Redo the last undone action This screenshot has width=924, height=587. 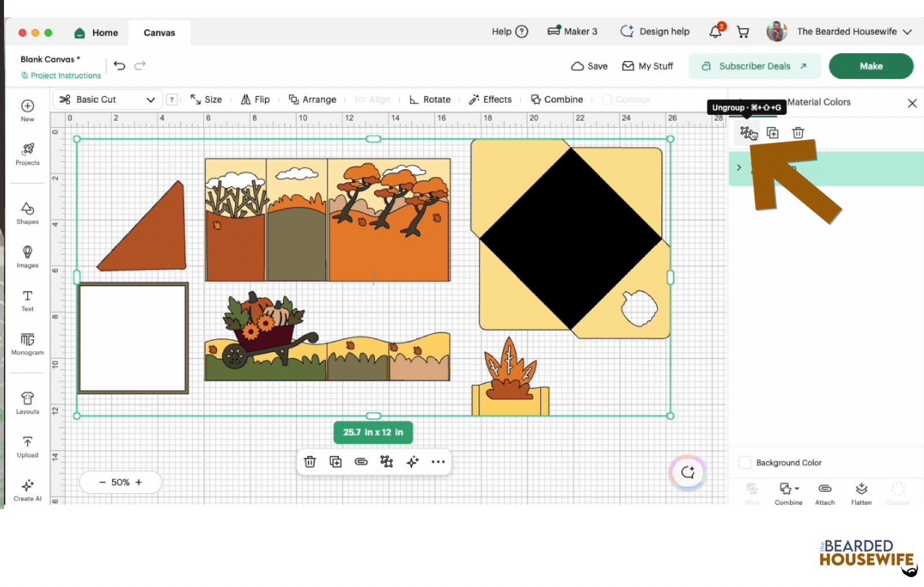point(140,66)
